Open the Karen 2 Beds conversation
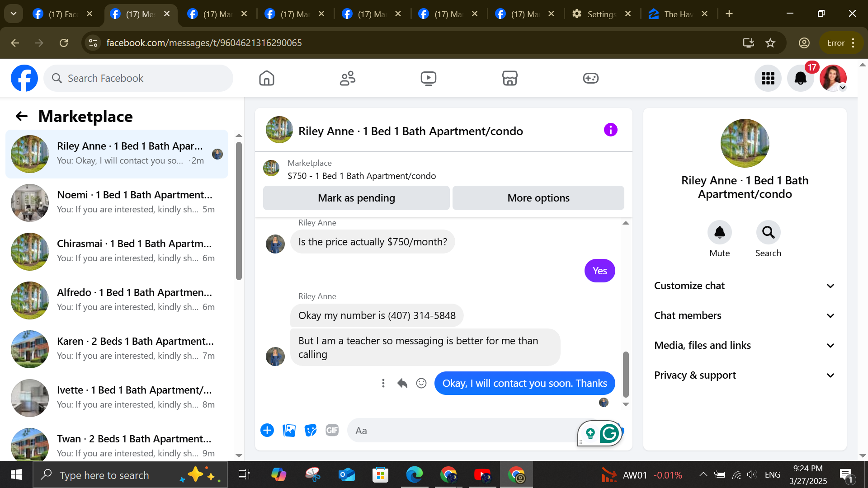868x488 pixels. (x=117, y=349)
